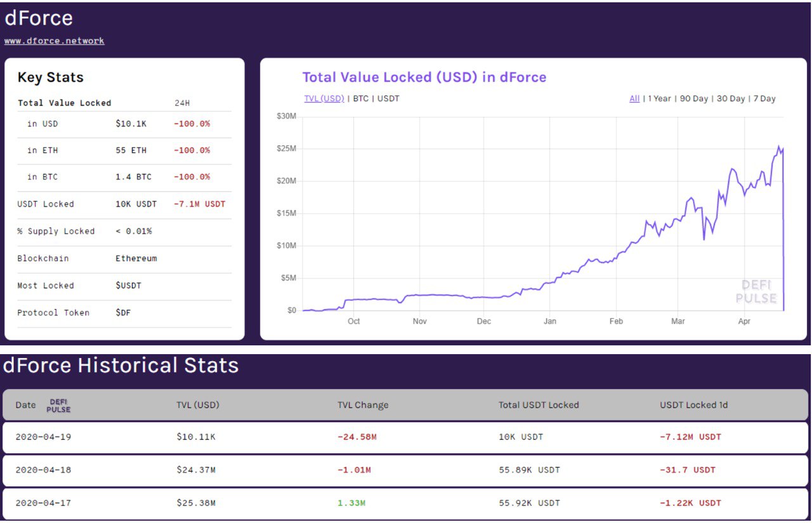Open the www.dforce.network website link
This screenshot has height=523, width=812.
tap(55, 41)
